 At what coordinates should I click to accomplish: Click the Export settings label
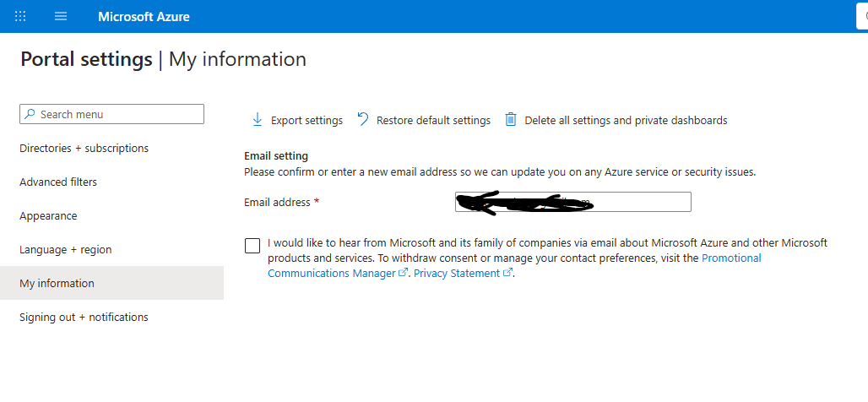tap(307, 120)
